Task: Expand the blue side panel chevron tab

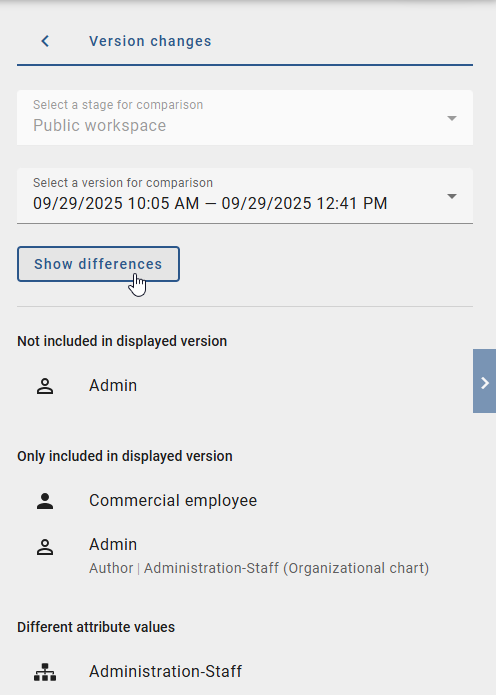Action: (x=484, y=381)
